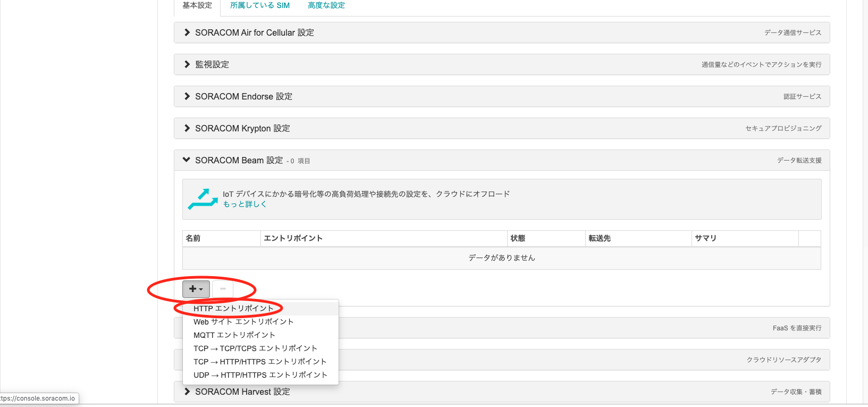868x407 pixels.
Task: Choose TCP → TCP/TCPS エントリポイント
Action: (x=260, y=348)
